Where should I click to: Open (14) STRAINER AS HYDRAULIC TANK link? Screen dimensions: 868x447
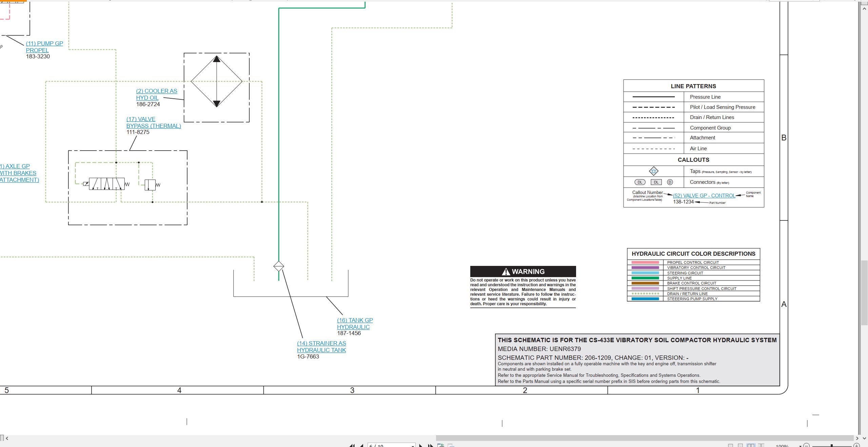[321, 347]
